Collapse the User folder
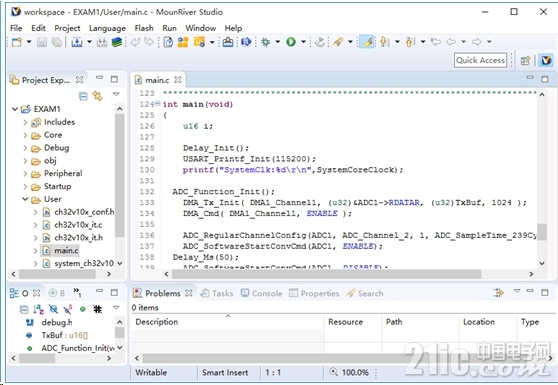This screenshot has width=558, height=385. click(x=25, y=199)
